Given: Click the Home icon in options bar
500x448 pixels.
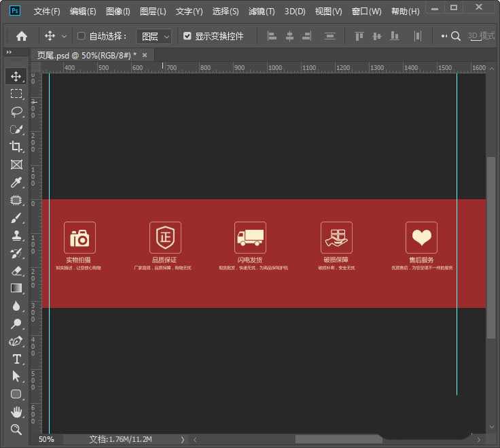Looking at the screenshot, I should 22,36.
